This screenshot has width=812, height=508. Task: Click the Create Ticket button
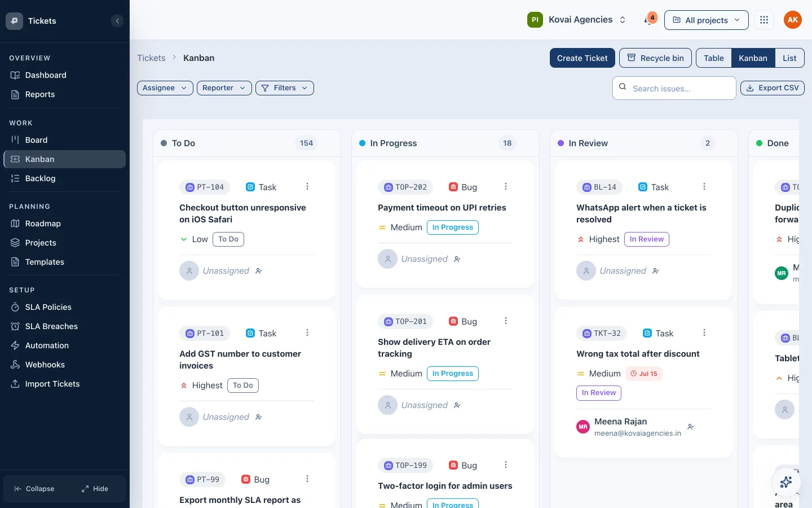pyautogui.click(x=582, y=58)
